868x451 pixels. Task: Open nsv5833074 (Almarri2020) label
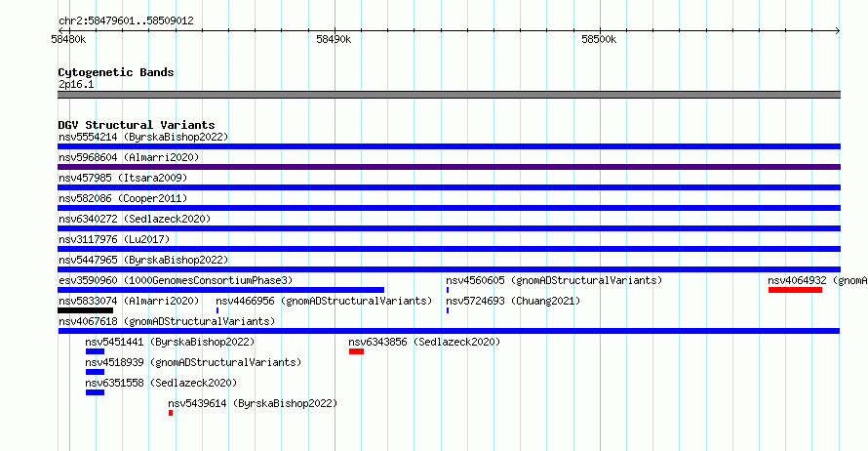(129, 301)
